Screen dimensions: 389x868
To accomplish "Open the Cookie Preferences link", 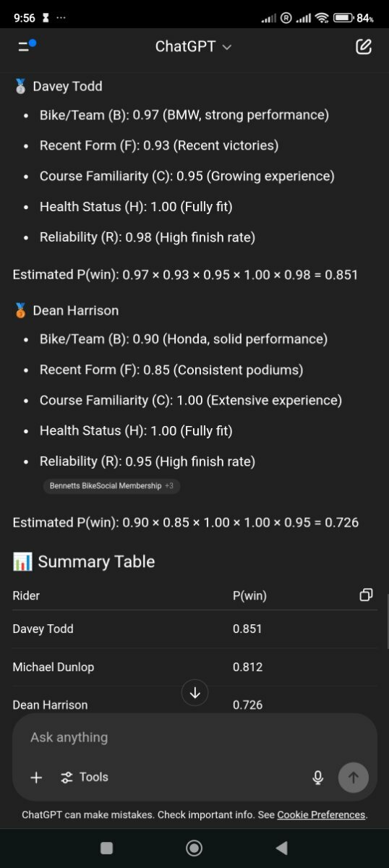I will click(x=321, y=814).
